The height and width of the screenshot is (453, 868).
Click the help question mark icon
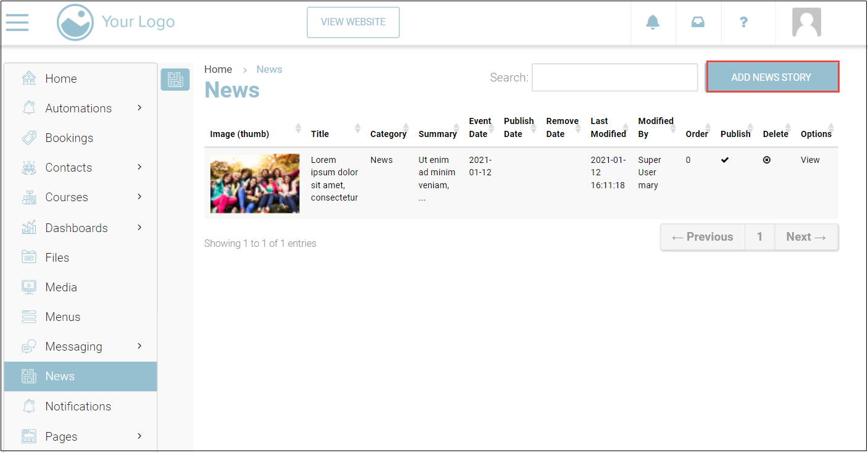tap(743, 22)
